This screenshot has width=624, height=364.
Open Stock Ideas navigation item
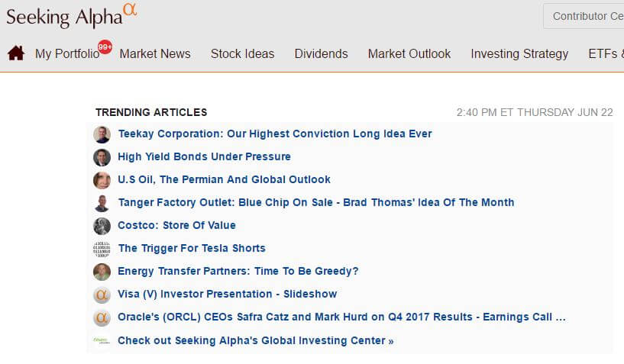pyautogui.click(x=242, y=53)
